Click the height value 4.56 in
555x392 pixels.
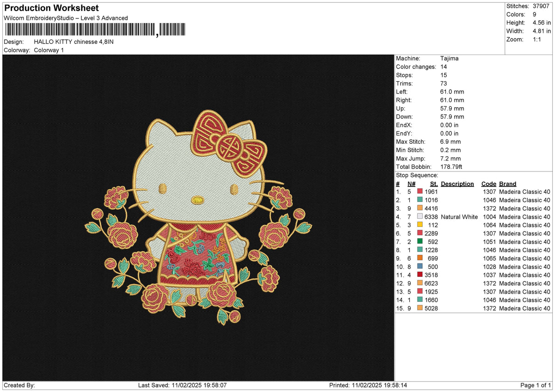point(542,23)
